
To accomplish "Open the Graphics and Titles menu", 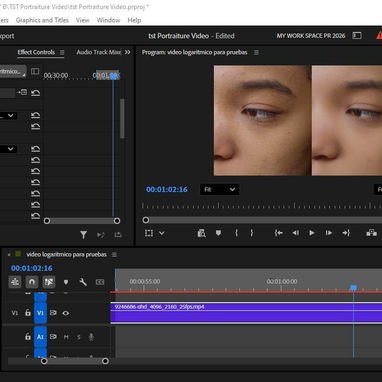I will (x=42, y=20).
